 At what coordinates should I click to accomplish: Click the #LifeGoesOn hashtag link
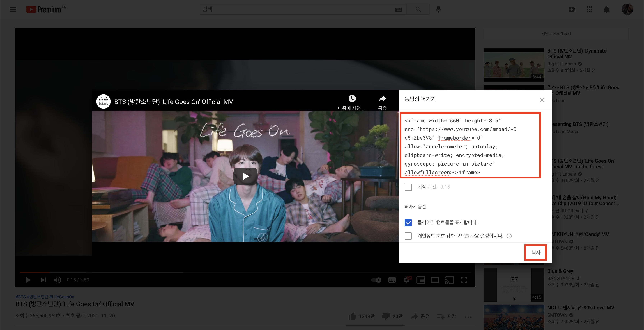click(62, 297)
